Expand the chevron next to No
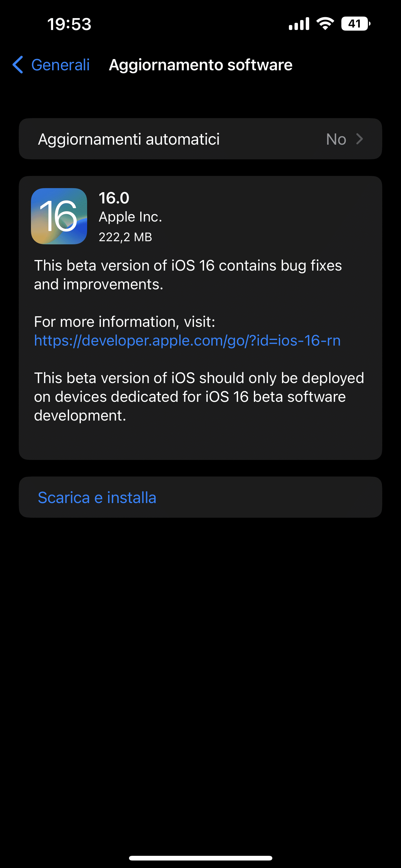401x868 pixels. 359,139
